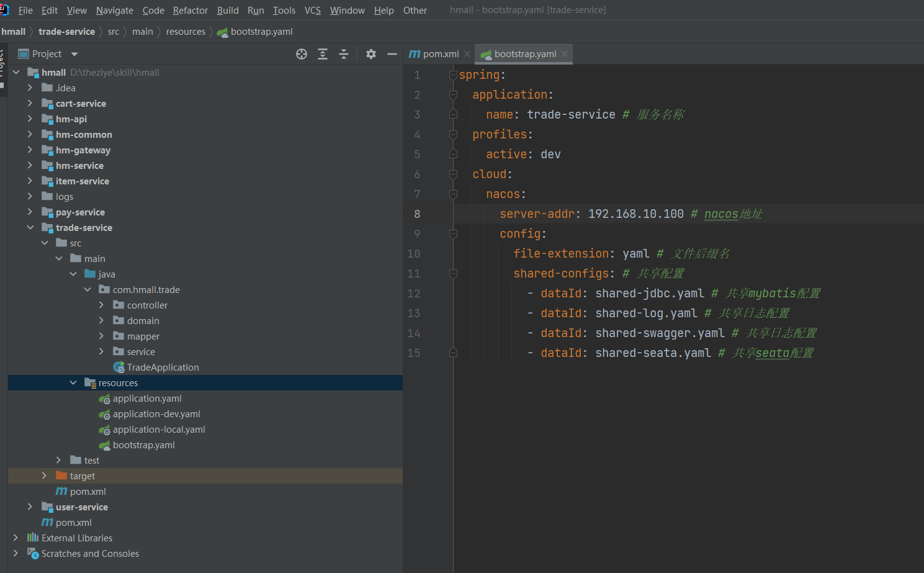Click the application-dev.yaml file icon
The width and height of the screenshot is (924, 573).
coord(104,414)
